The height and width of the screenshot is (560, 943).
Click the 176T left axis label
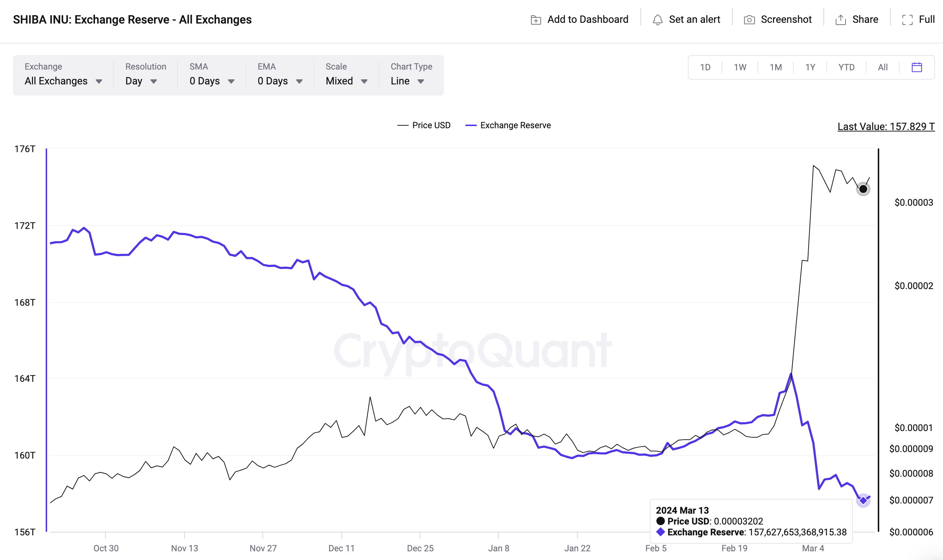pos(25,149)
